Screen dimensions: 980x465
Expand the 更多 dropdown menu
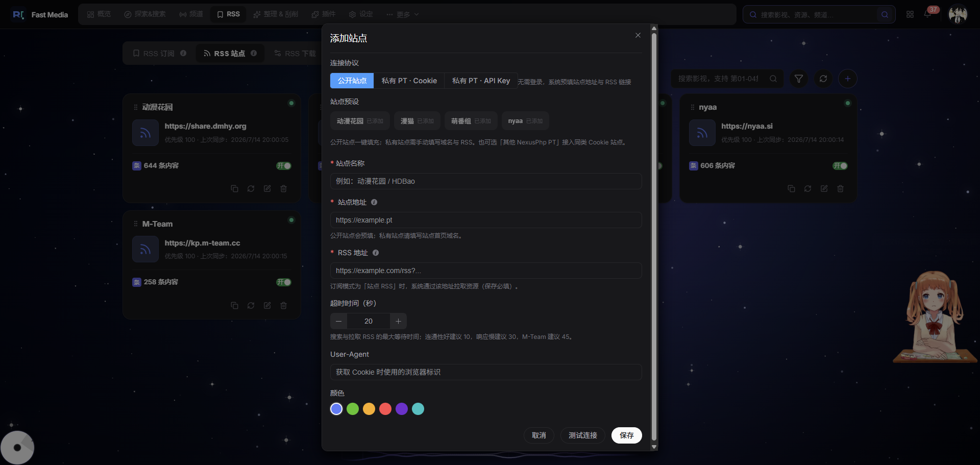(403, 14)
